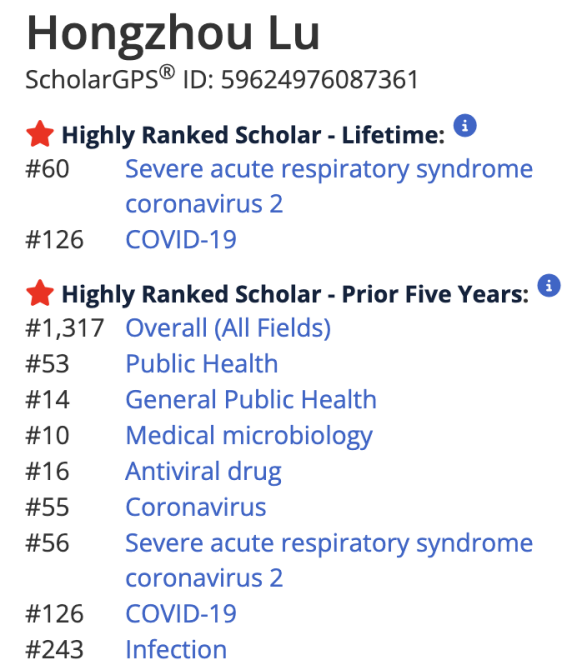587x670 pixels.
Task: Open Overall (All Fields) ranking link
Action: pyautogui.click(x=228, y=329)
